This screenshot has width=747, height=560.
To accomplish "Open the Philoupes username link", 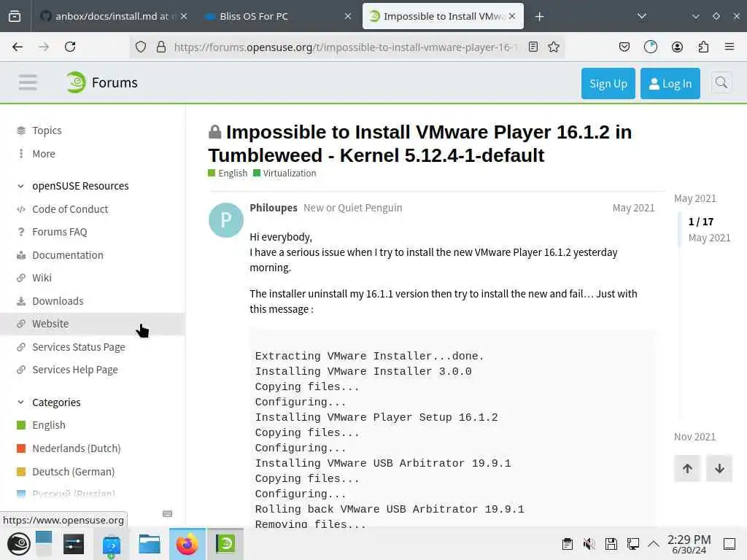I will 274,208.
